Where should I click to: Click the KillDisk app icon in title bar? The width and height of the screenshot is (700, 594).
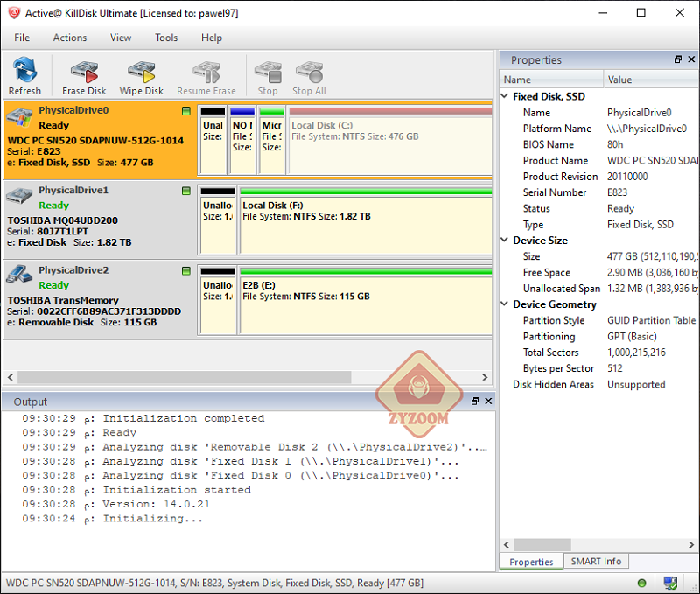[14, 13]
